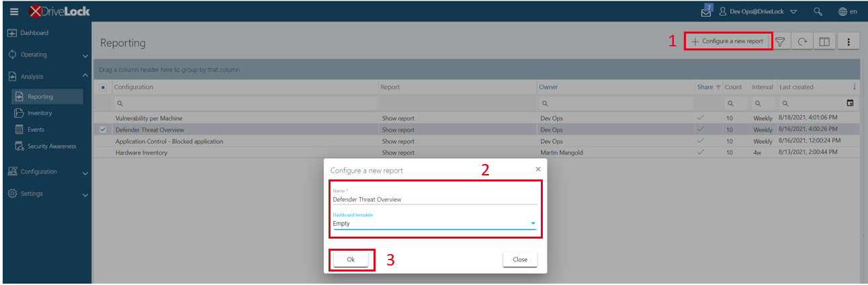Click the Share checkmark for Hardware Inventory
Screen dimensions: 868x285
(701, 153)
